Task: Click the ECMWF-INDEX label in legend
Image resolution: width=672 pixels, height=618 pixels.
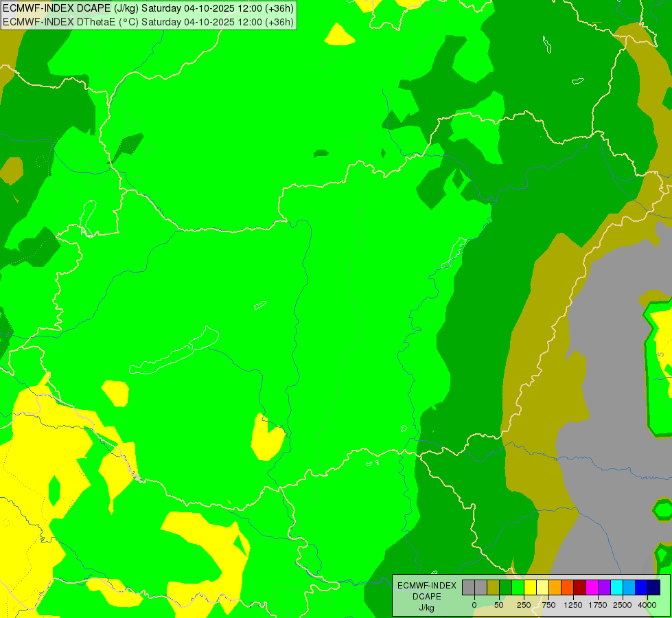Action: 427,586
